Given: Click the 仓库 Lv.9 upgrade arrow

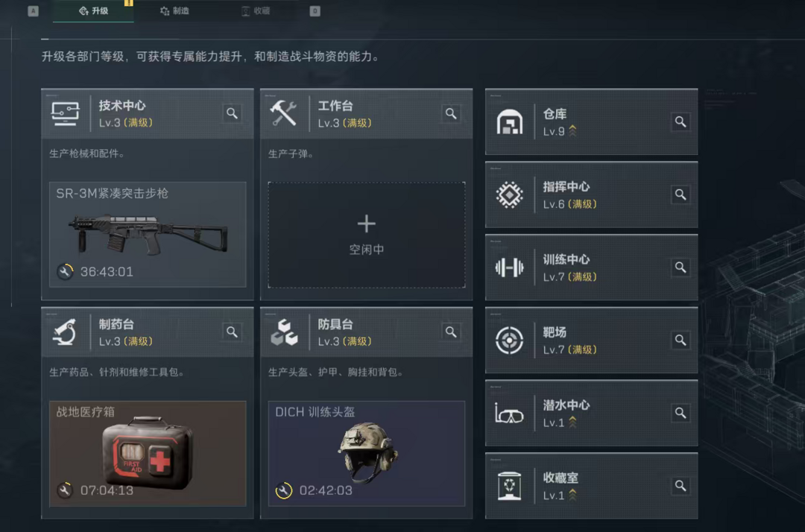Looking at the screenshot, I should (x=573, y=131).
